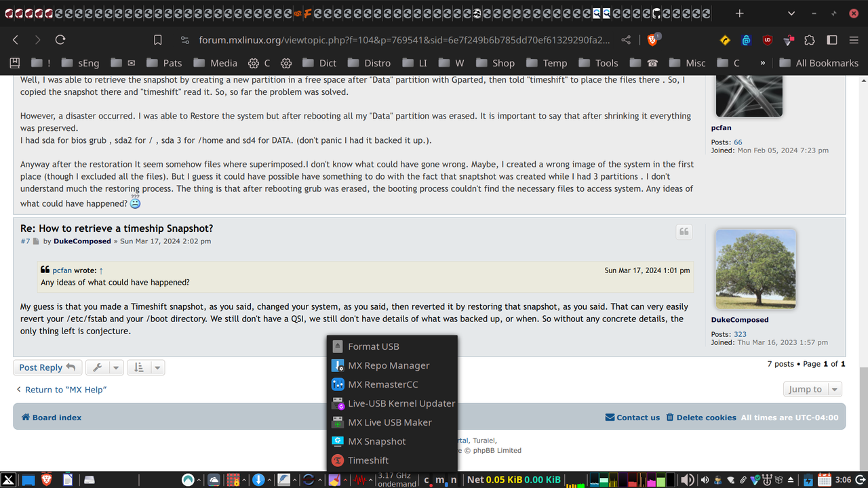Open the browser extensions puzzle icon
The width and height of the screenshot is (868, 488).
[x=810, y=40]
